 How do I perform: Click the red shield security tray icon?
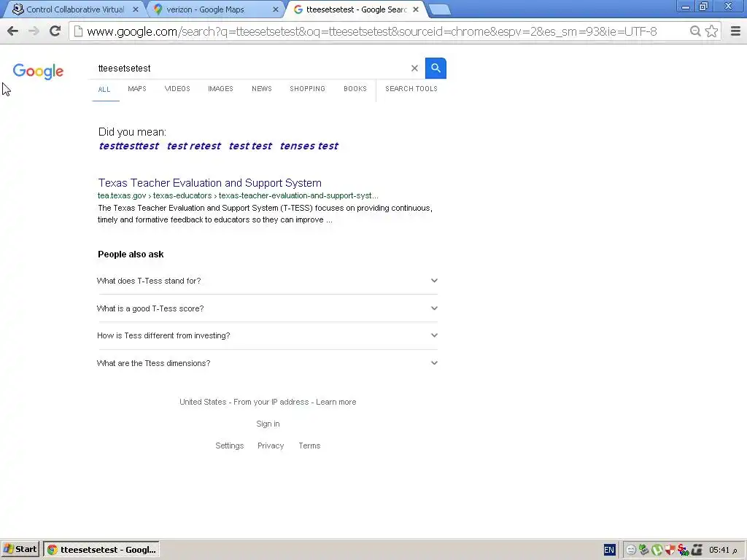(x=670, y=550)
